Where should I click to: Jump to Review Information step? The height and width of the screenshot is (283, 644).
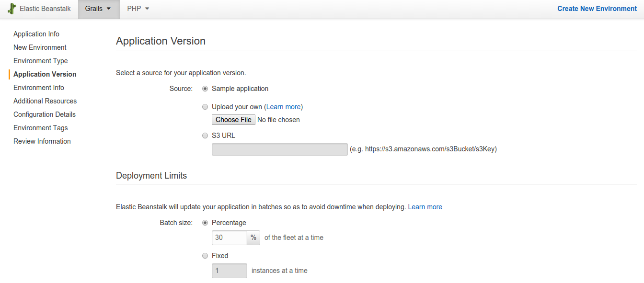coord(42,141)
